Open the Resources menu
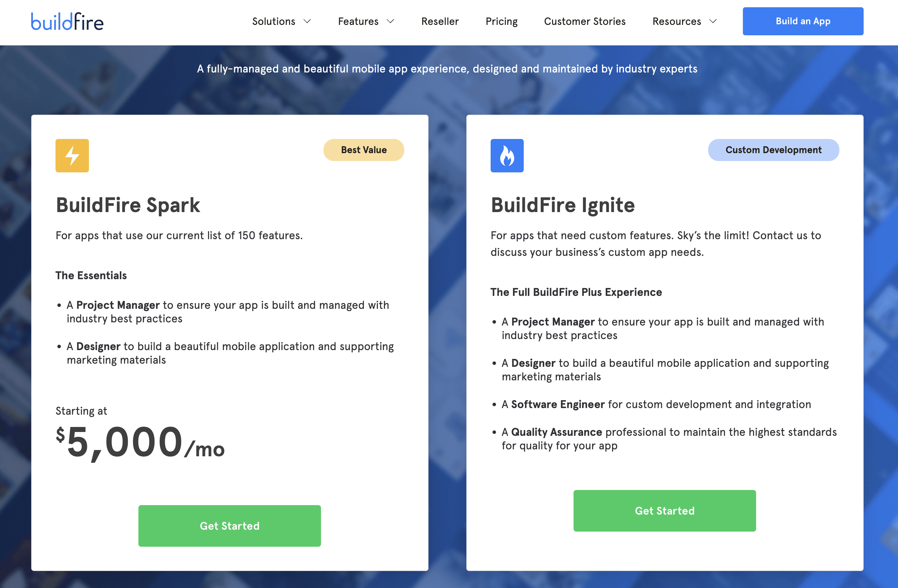The image size is (898, 588). pyautogui.click(x=677, y=21)
